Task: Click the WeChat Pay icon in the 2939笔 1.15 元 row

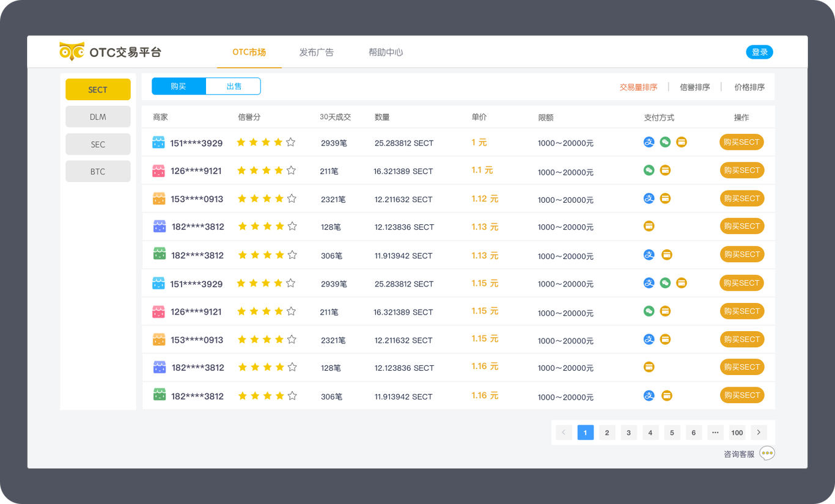Action: click(x=665, y=283)
